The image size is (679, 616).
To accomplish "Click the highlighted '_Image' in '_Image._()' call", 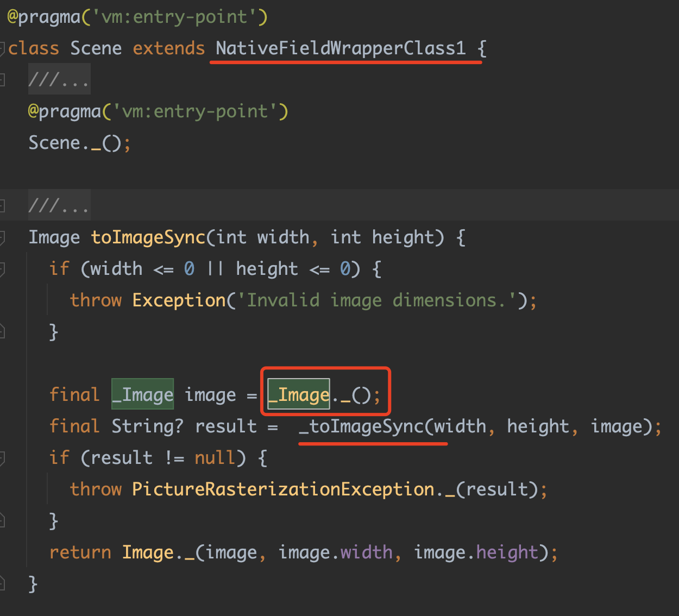I will 299,395.
